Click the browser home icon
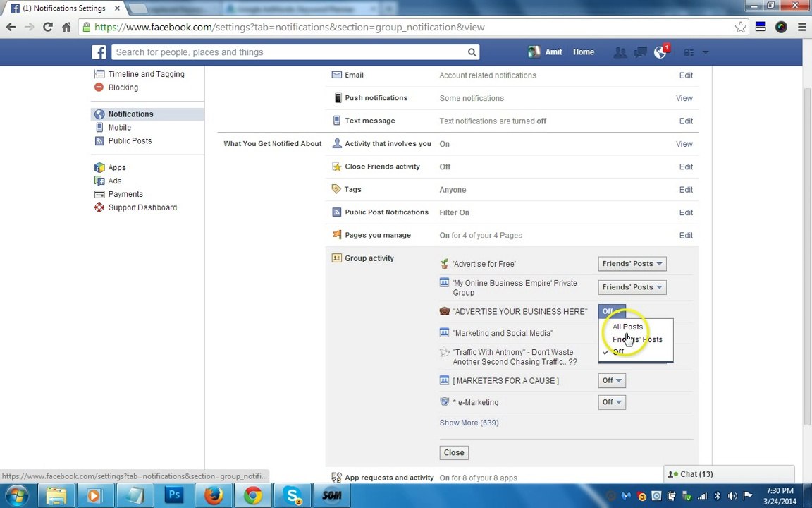812x508 pixels. click(x=66, y=27)
